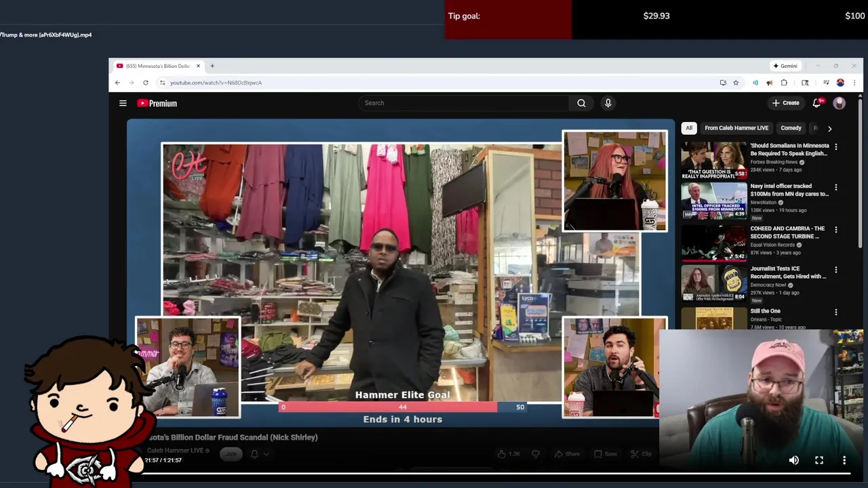This screenshot has width=868, height=488.
Task: Join the Caleb Hammer LIVE channel
Action: [x=231, y=453]
